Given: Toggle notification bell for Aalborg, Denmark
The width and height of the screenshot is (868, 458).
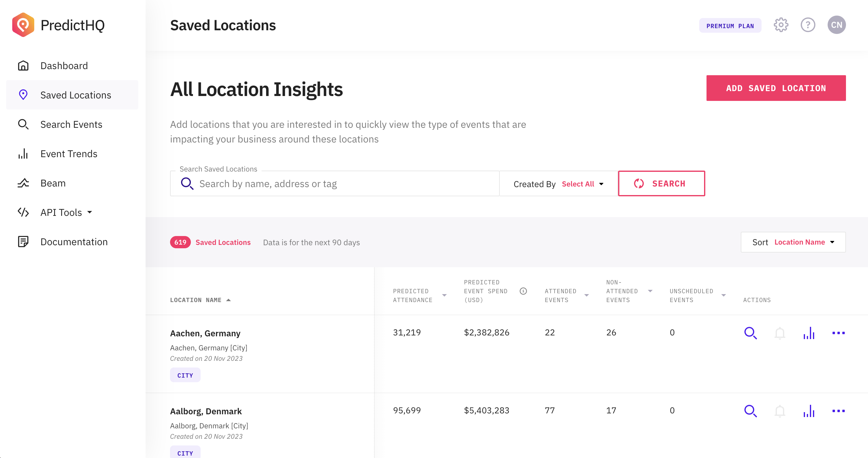Looking at the screenshot, I should (x=780, y=411).
